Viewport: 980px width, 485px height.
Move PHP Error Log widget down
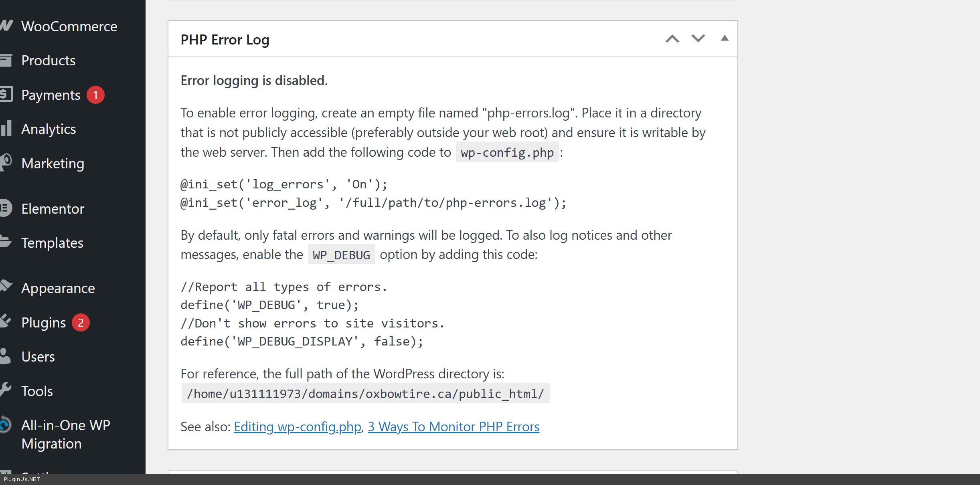[x=698, y=39]
